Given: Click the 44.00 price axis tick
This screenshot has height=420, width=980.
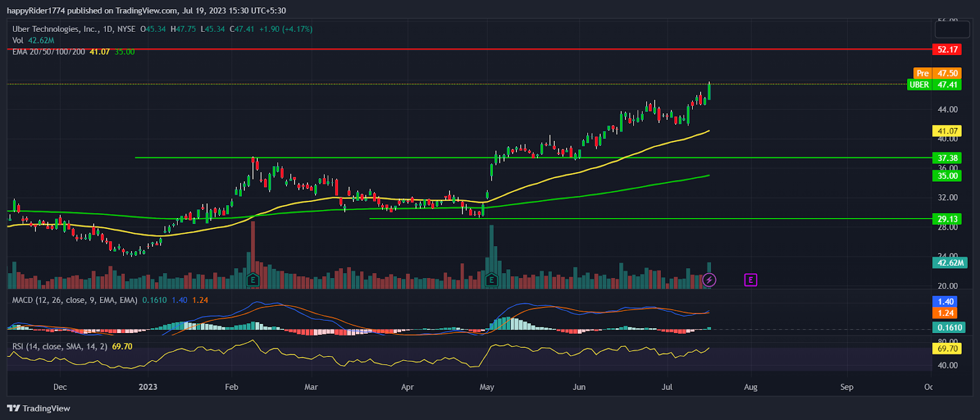Looking at the screenshot, I should pos(948,110).
